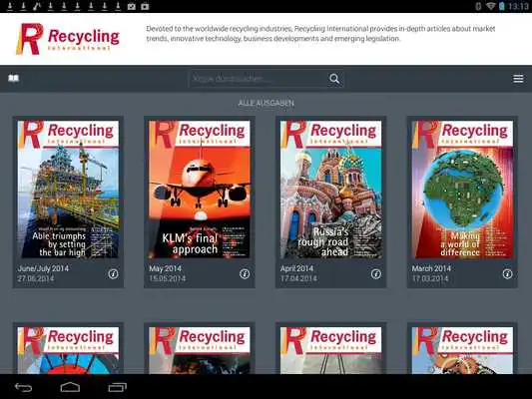Tap the WiFi status icon
This screenshot has width=532, height=399.
coord(490,6)
